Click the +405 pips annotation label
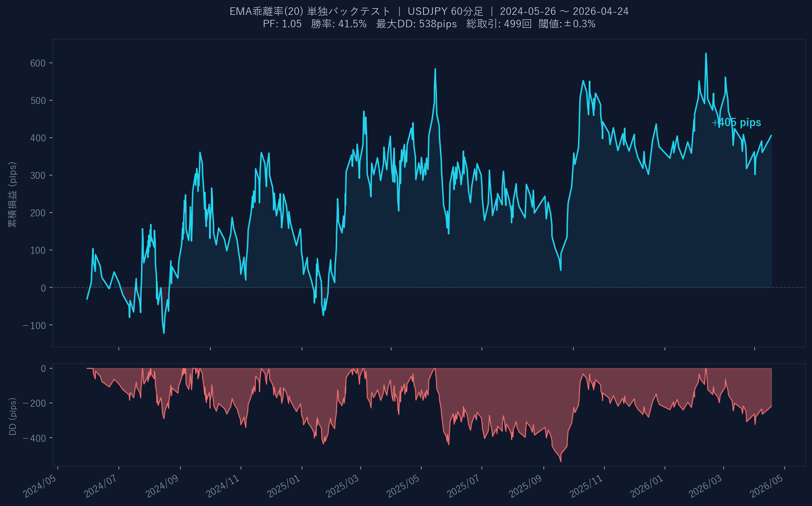Viewport: 812px width, 506px height. click(x=736, y=122)
